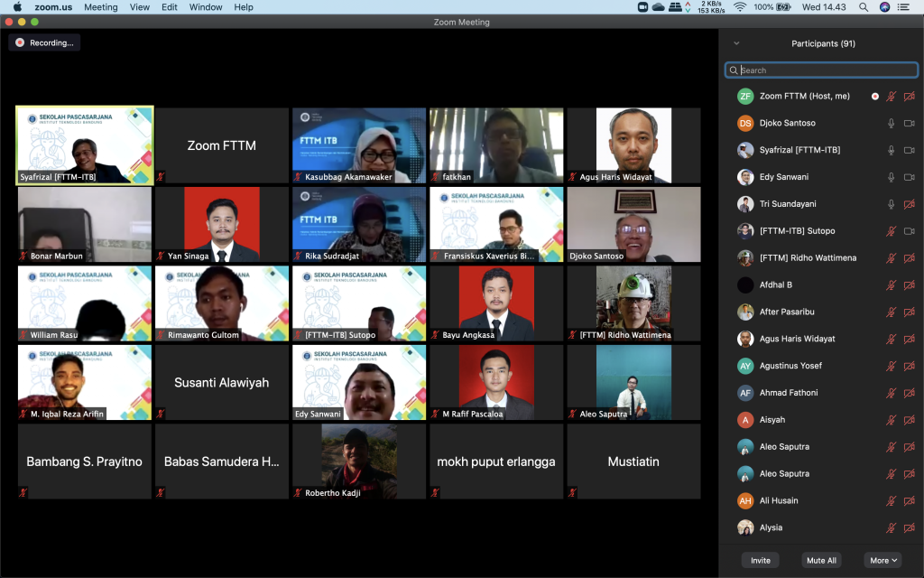
Task: Open the Window menu
Action: [206, 7]
